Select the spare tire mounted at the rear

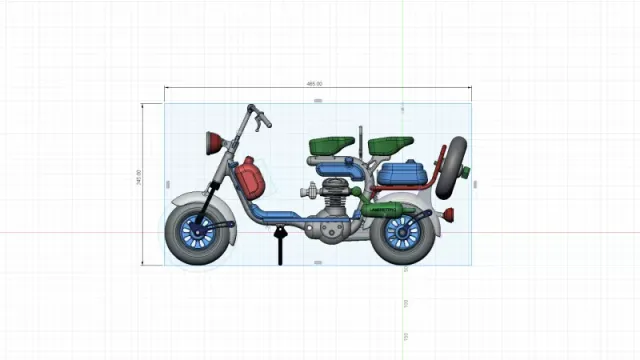[x=451, y=168]
